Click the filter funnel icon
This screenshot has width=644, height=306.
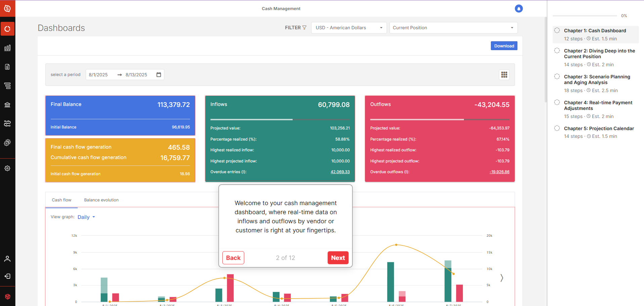point(304,28)
